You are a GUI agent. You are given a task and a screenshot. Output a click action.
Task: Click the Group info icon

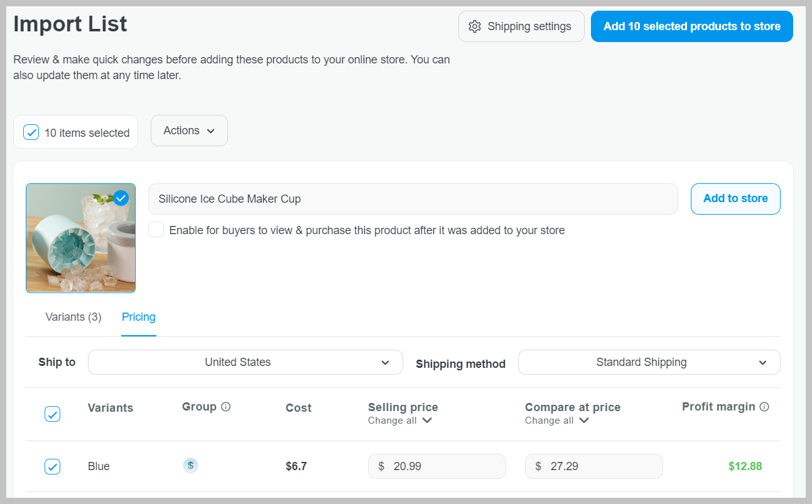[226, 407]
